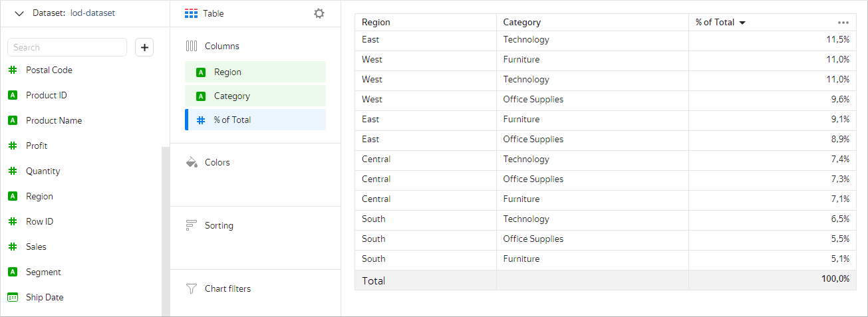Collapse the dataset chevron arrow

[x=19, y=13]
